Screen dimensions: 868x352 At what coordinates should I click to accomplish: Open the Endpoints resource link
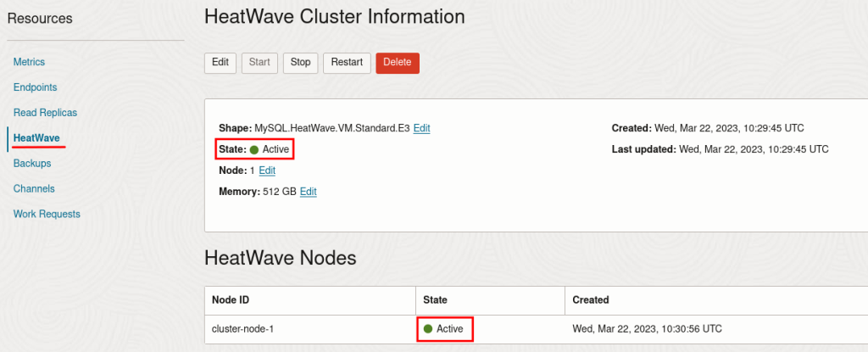[35, 87]
